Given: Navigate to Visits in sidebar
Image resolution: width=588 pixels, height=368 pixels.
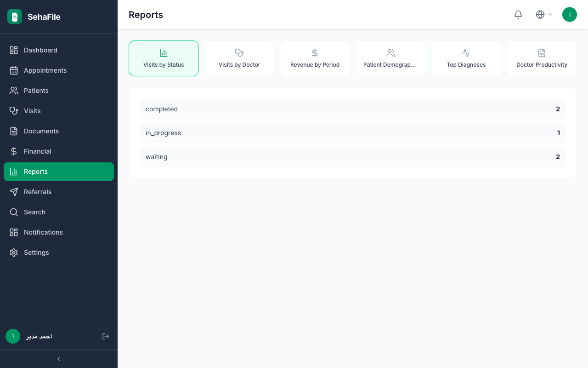Looking at the screenshot, I should pyautogui.click(x=59, y=111).
